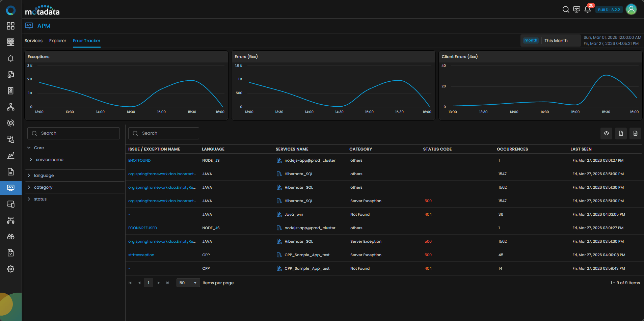The width and height of the screenshot is (644, 321).
Task: Open the ECONNREFUSED exception link
Action: (142, 228)
